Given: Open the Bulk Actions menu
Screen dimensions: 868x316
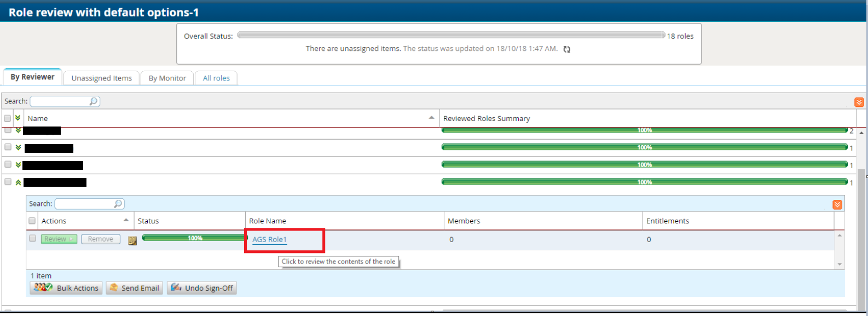Looking at the screenshot, I should [66, 288].
